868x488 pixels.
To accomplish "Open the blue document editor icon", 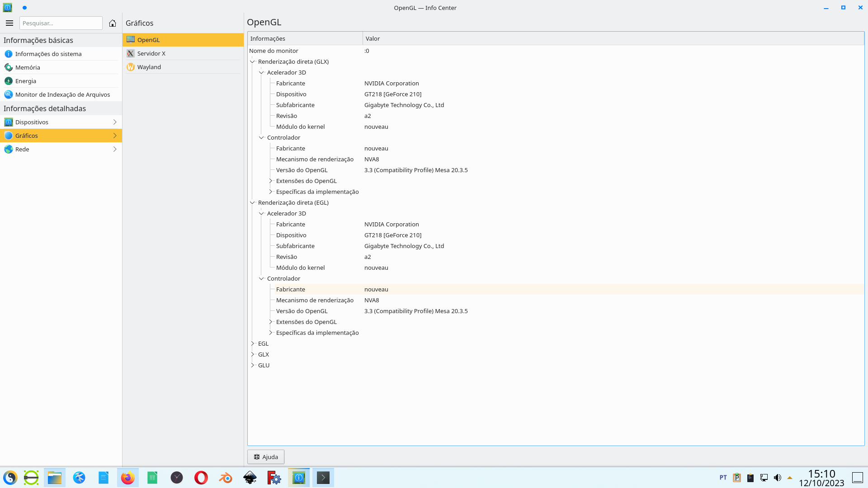I will click(104, 478).
